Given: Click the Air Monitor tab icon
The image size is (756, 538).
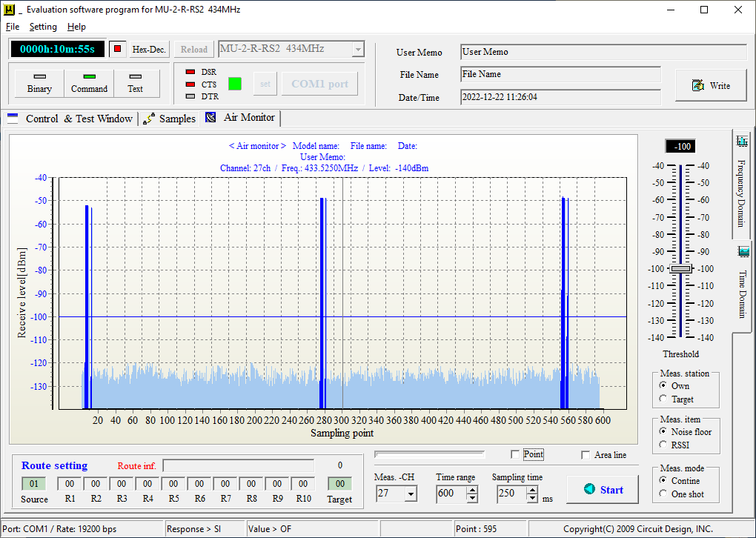Looking at the screenshot, I should [210, 118].
